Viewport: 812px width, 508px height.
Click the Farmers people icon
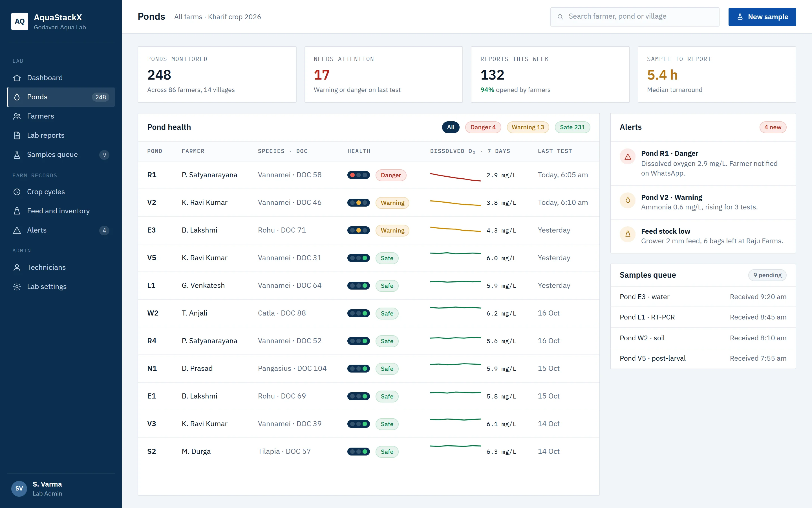[x=17, y=116]
